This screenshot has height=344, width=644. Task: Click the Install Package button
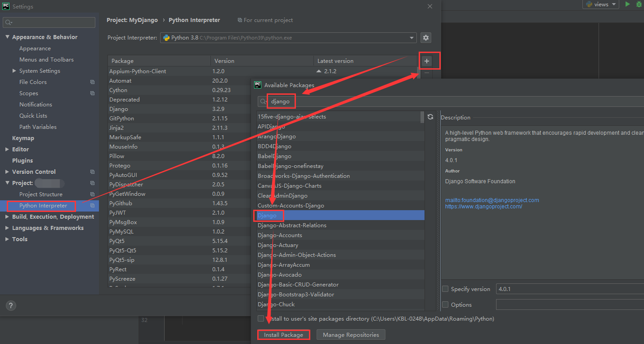click(284, 335)
